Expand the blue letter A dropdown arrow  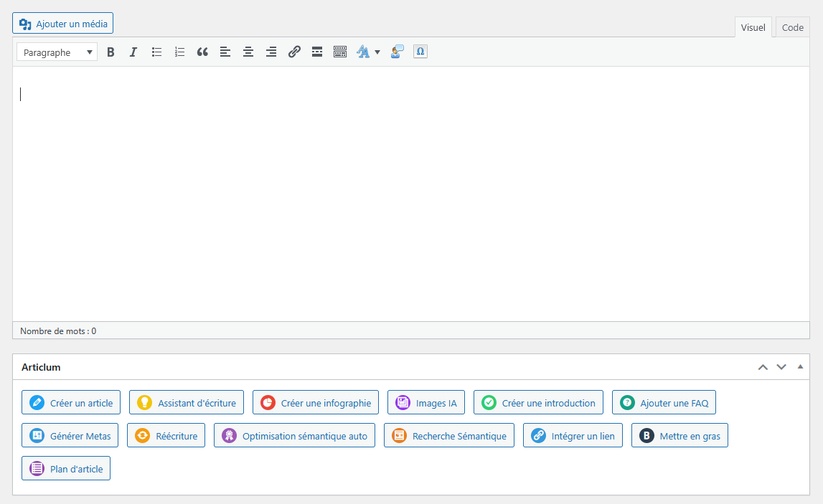click(377, 52)
